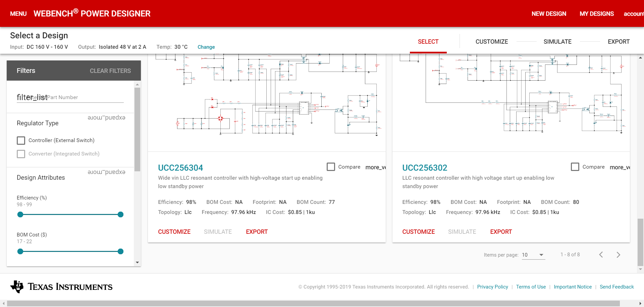Click CLEAR FILTERS button
Viewport: 644px width, 307px height.
[110, 71]
